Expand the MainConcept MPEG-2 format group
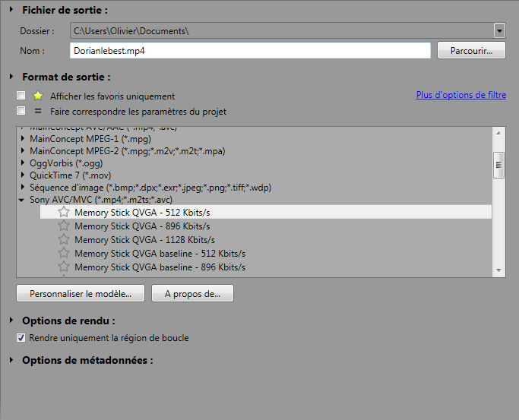Image resolution: width=519 pixels, height=420 pixels. point(22,151)
